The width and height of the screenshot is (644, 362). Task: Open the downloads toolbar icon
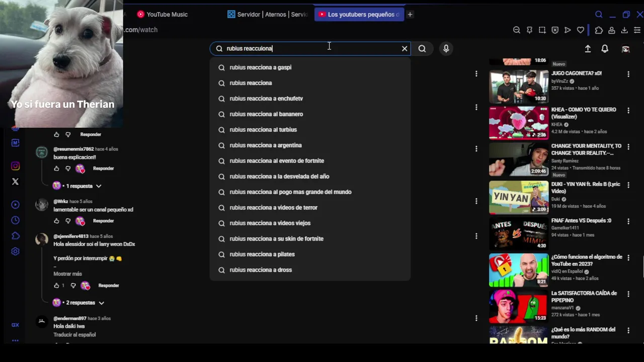click(x=624, y=30)
